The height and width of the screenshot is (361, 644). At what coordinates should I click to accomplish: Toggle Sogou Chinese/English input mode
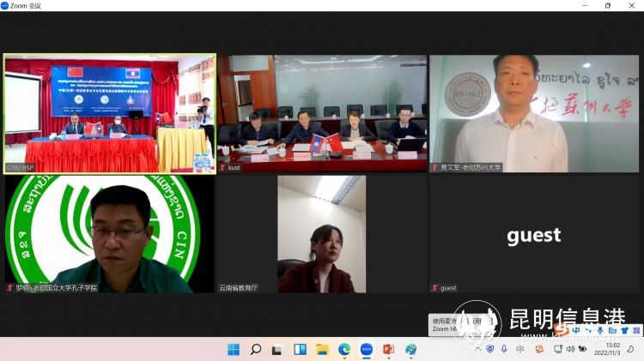(x=575, y=330)
